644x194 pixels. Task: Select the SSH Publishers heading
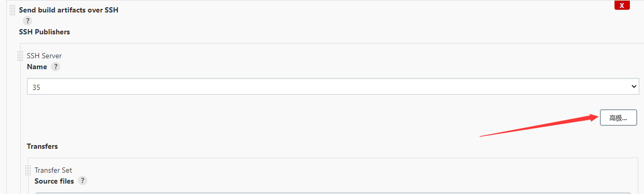[x=45, y=32]
